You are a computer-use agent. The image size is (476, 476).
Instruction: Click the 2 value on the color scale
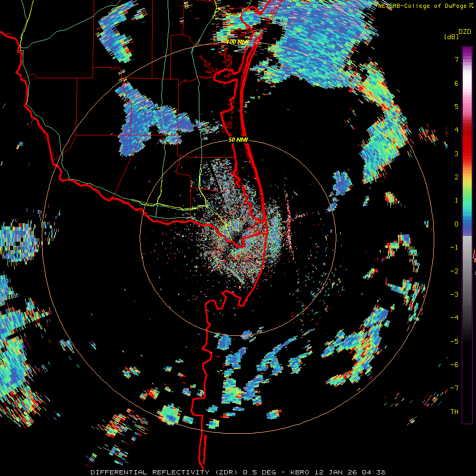tap(456, 177)
